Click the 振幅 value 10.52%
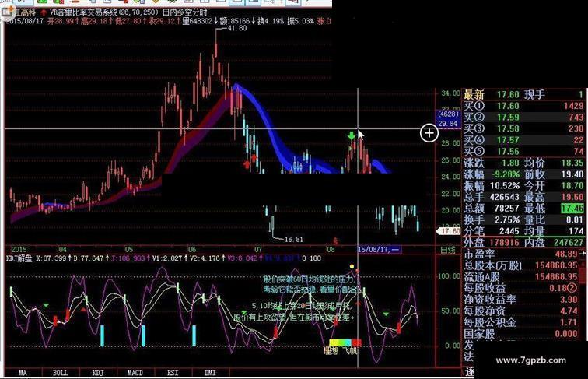 [505, 186]
